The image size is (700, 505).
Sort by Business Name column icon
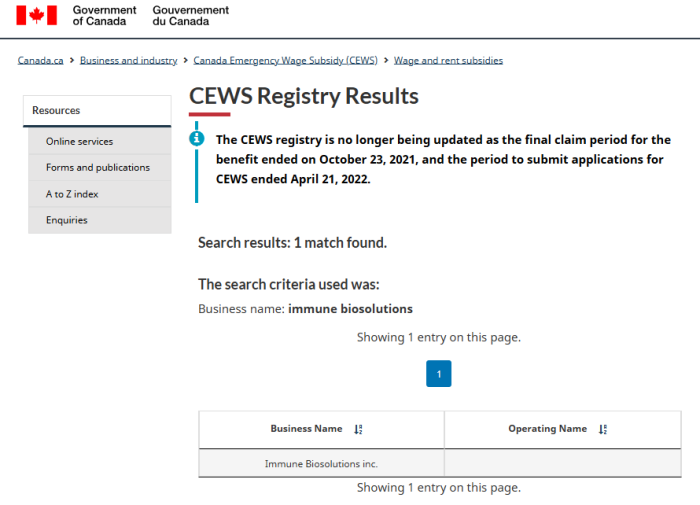pos(358,430)
